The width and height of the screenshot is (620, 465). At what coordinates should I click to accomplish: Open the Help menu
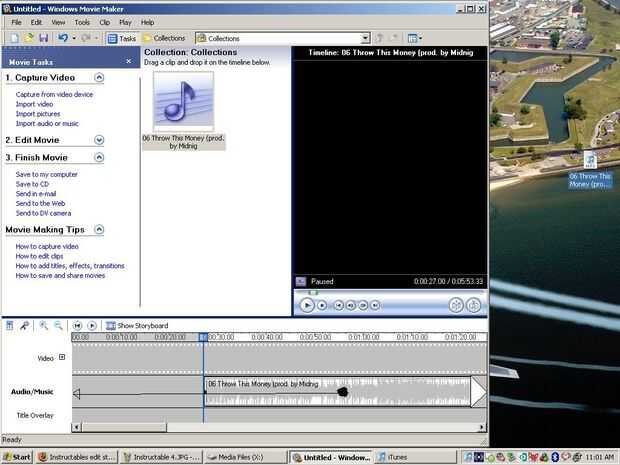147,22
